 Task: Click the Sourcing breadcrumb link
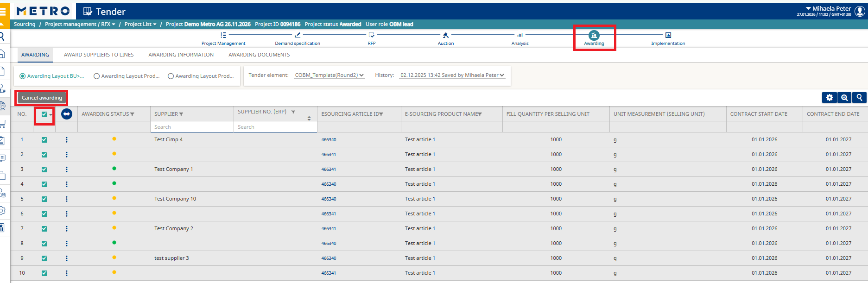pyautogui.click(x=25, y=24)
